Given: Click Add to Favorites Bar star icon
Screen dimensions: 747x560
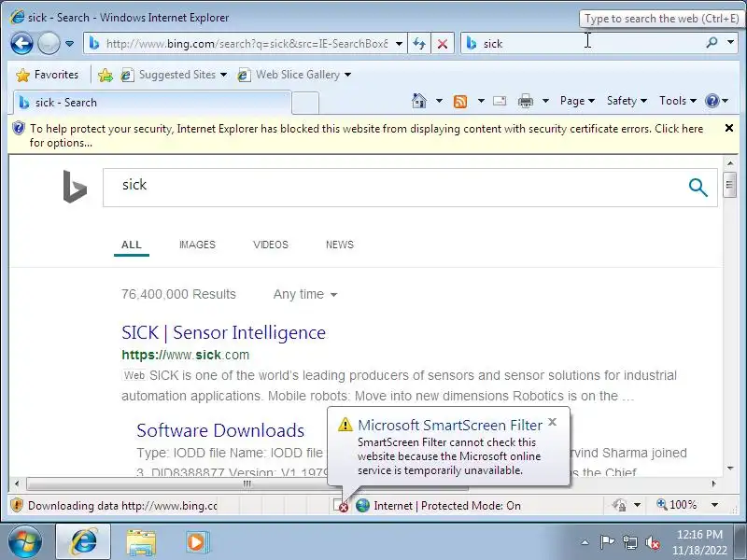Looking at the screenshot, I should (106, 75).
